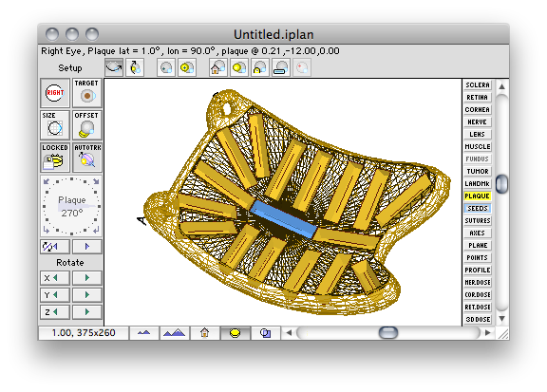Click the OFFSET plaque icon
Image resolution: width=547 pixels, height=392 pixels.
(86, 125)
